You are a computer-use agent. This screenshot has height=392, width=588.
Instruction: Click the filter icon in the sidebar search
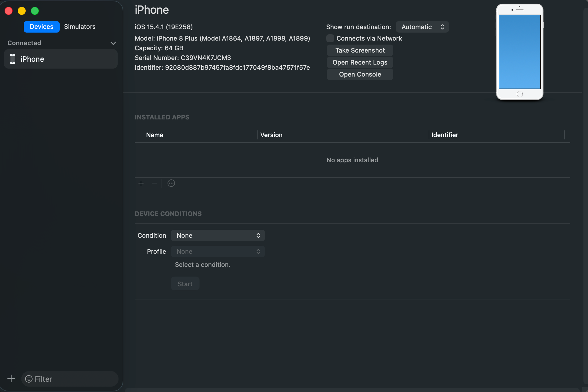click(x=29, y=379)
